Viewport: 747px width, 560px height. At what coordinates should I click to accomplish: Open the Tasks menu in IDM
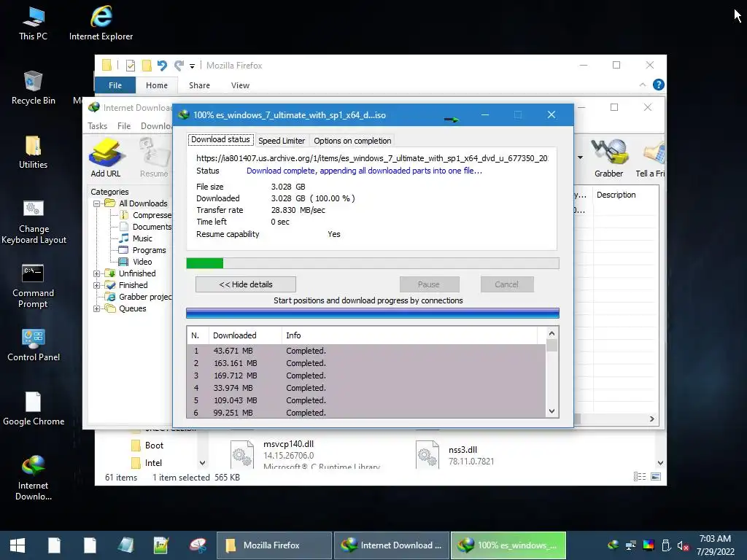coord(97,125)
